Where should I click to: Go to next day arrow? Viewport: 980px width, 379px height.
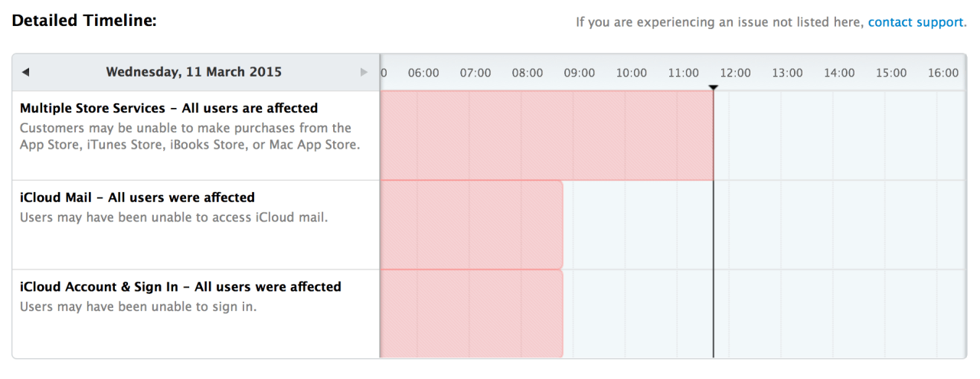(x=364, y=73)
